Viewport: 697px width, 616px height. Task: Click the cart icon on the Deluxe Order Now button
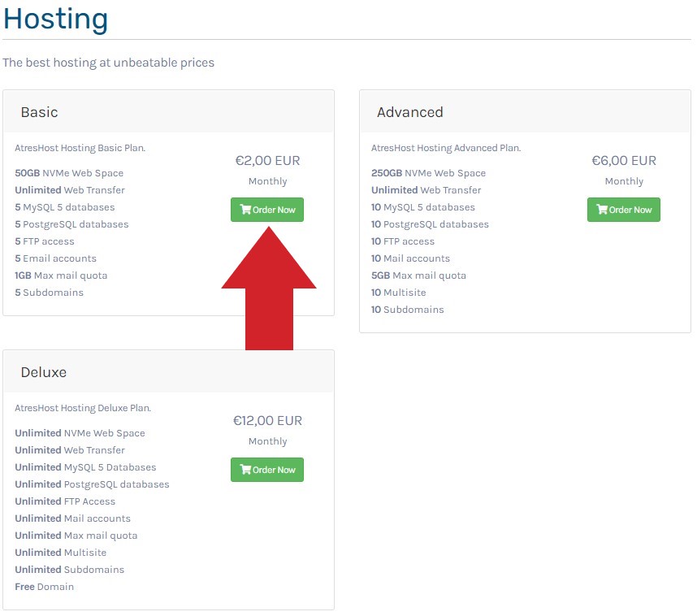tap(246, 470)
